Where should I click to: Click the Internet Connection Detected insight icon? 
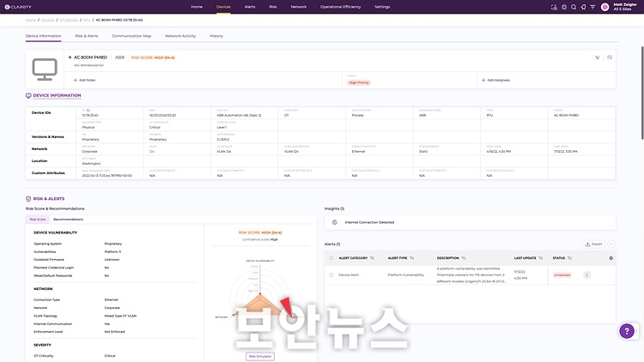pyautogui.click(x=335, y=222)
